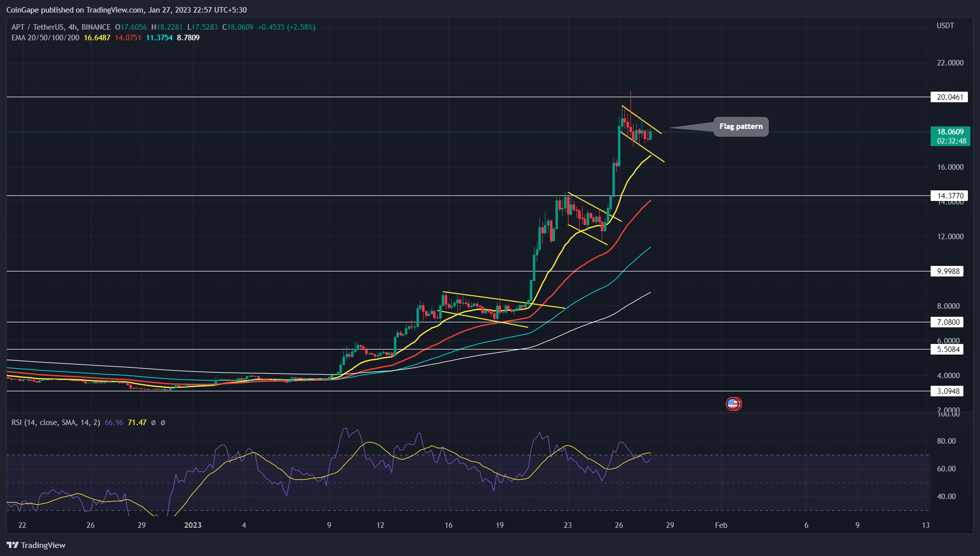Screen dimensions: 980x556
Task: Select the Flag pattern annotation label
Action: [741, 126]
